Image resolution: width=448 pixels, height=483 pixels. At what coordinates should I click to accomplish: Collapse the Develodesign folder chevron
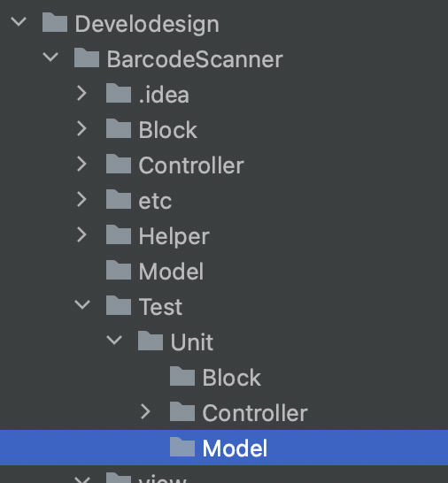(x=19, y=22)
